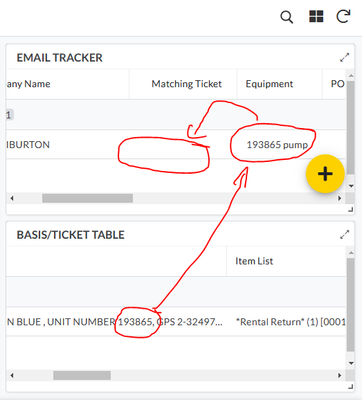Click Basis/Ticket Table horizontal scrollbar left arrow
This screenshot has height=400, width=362.
pyautogui.click(x=12, y=375)
